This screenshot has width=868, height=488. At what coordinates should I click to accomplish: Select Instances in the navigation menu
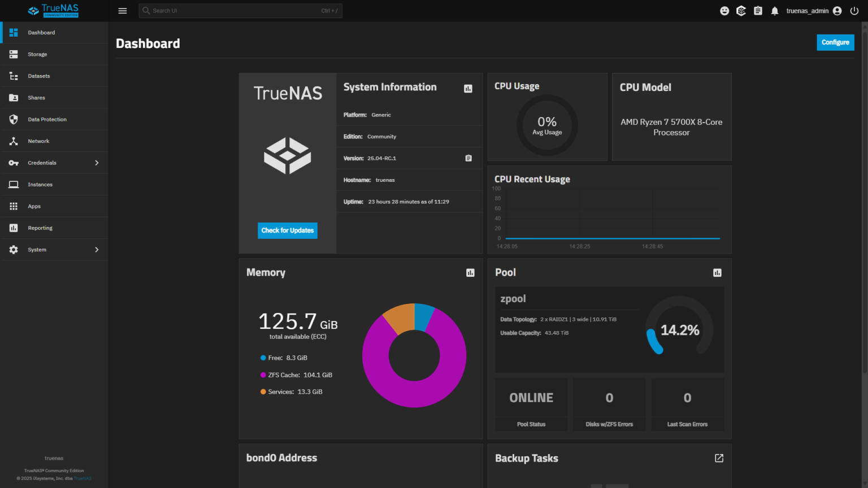click(x=40, y=184)
